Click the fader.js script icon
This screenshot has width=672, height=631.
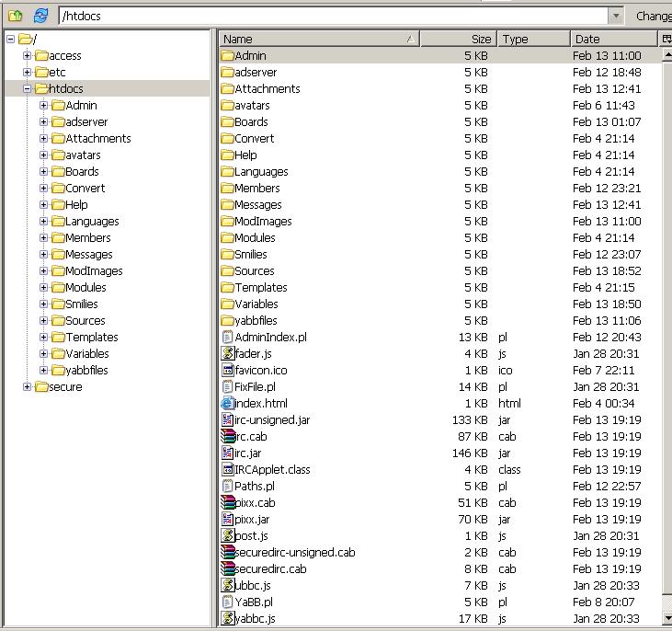(228, 353)
